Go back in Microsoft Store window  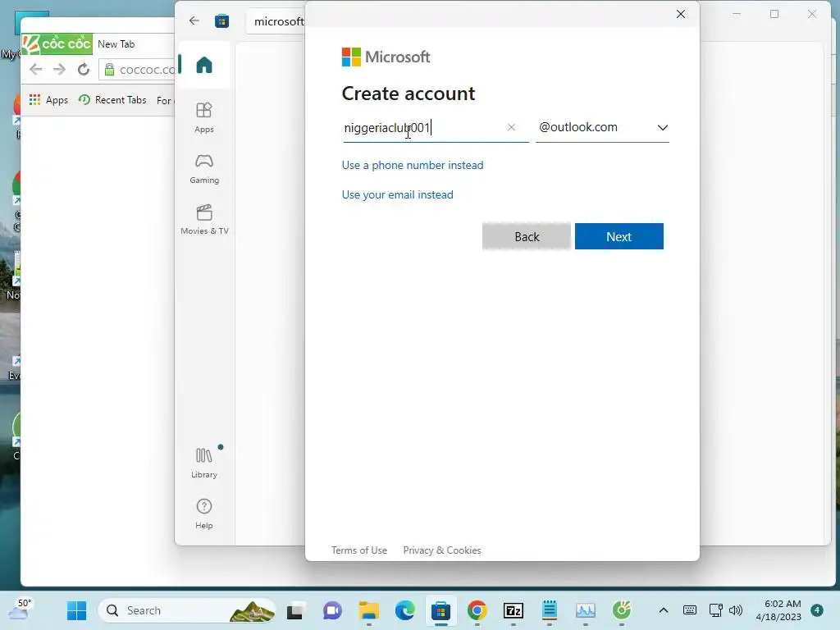(x=194, y=21)
